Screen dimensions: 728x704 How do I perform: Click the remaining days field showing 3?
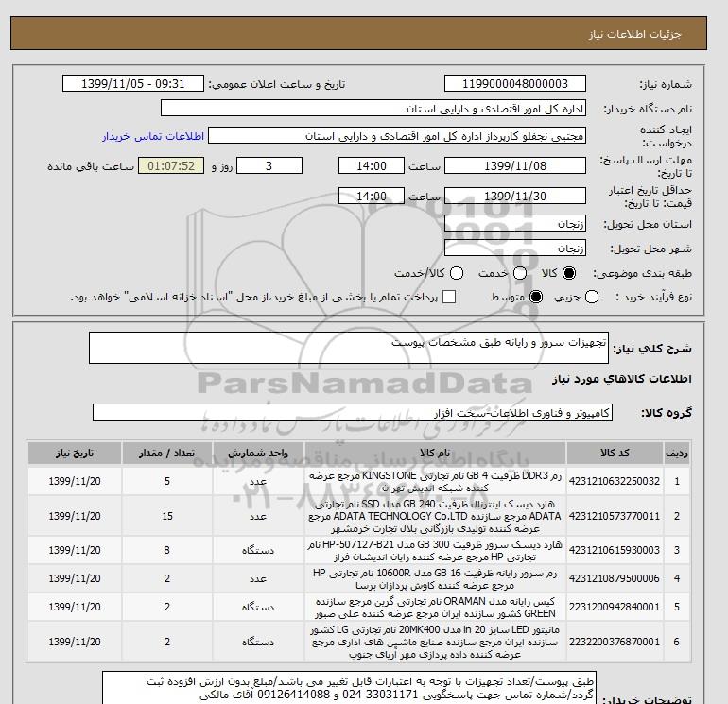[x=269, y=165]
